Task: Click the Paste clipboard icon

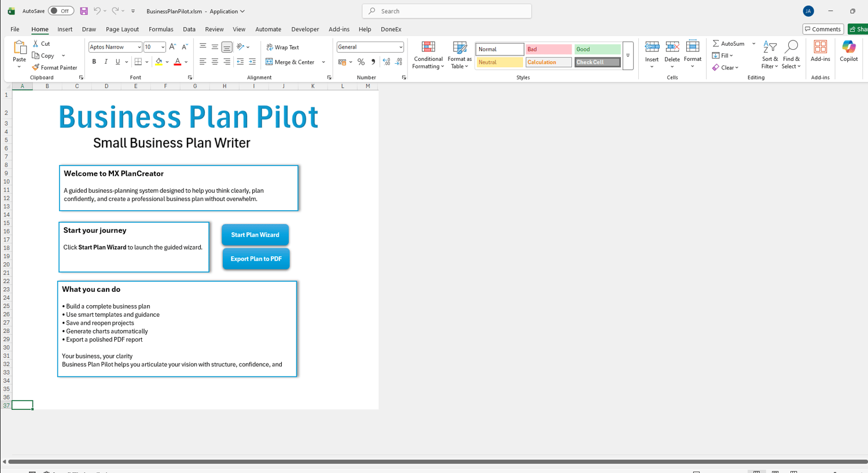Action: point(19,47)
